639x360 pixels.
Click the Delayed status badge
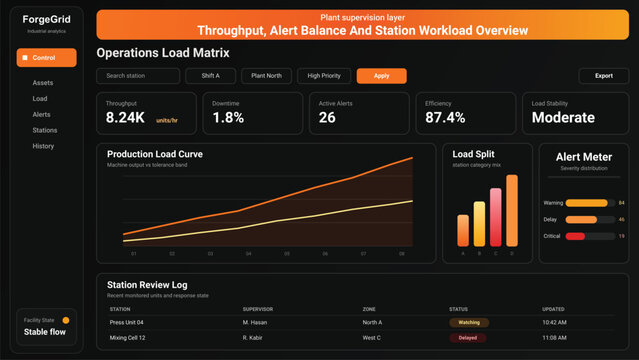click(468, 338)
